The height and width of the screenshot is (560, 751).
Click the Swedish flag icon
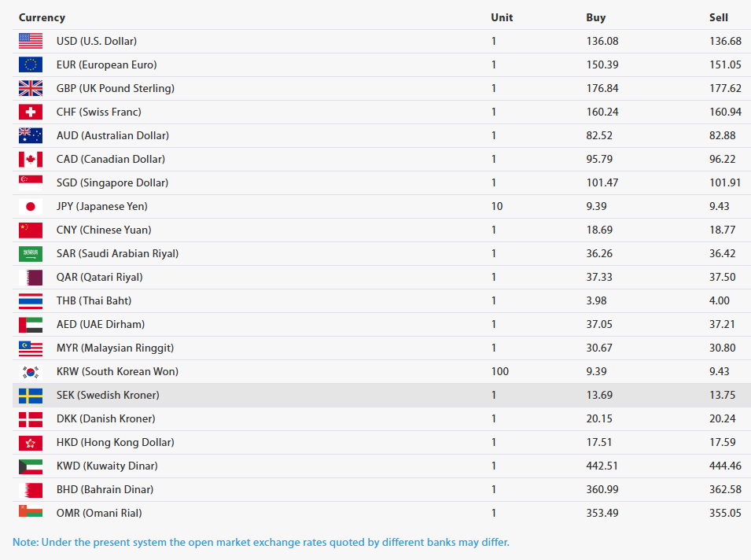point(31,395)
